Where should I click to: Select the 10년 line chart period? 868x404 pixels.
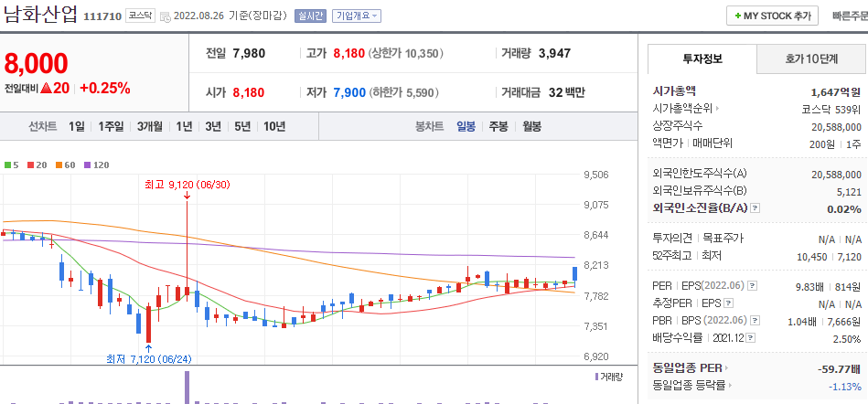[274, 126]
